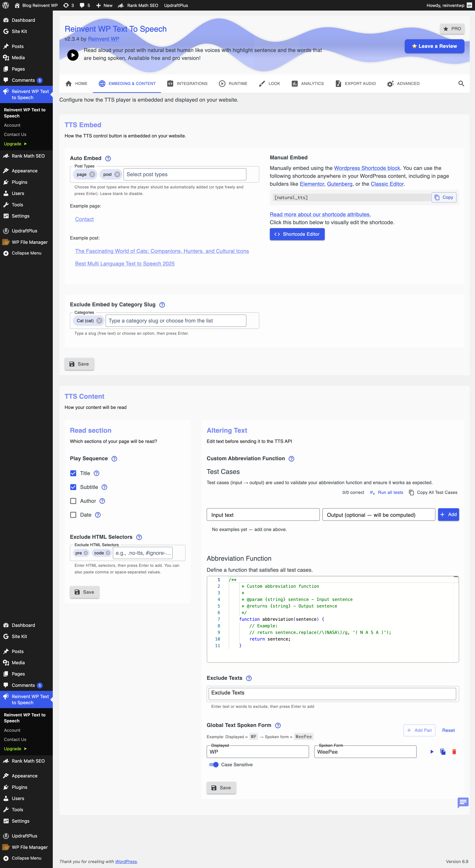Screen dimensions: 475x868
Task: Click the play preview icon in the plugin header
Action: [73, 55]
